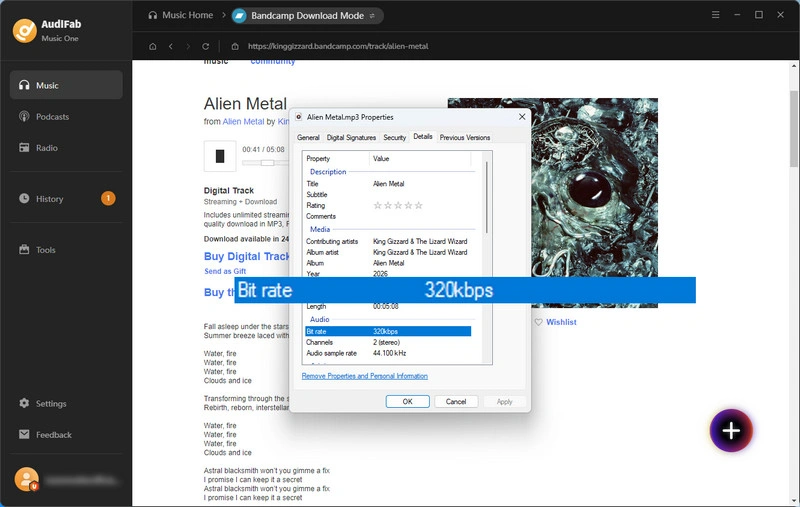Click the Music Home breadcrumb
This screenshot has width=800, height=507.
[181, 15]
